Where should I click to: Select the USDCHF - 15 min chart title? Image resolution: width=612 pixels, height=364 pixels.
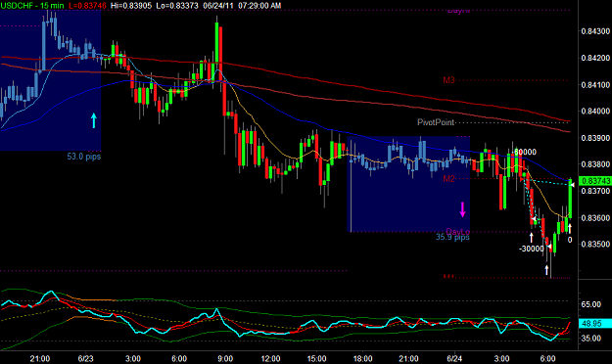tap(32, 6)
